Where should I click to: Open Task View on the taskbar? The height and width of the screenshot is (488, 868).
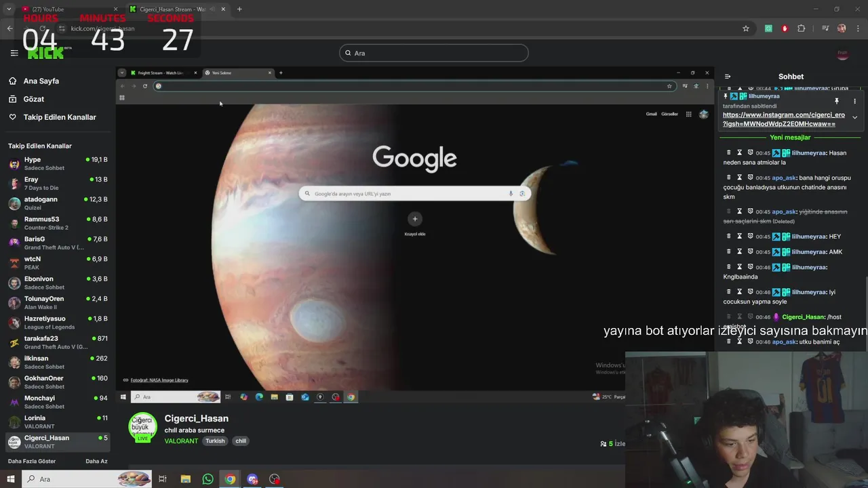tap(163, 479)
